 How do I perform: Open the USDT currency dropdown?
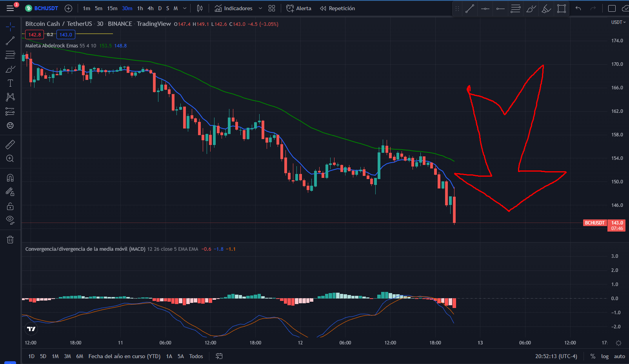(618, 22)
